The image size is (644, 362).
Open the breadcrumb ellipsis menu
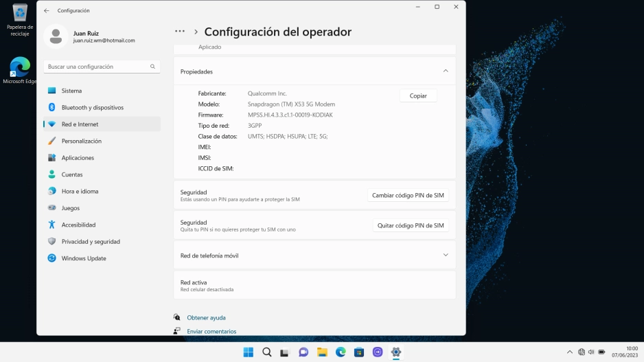coord(180,32)
